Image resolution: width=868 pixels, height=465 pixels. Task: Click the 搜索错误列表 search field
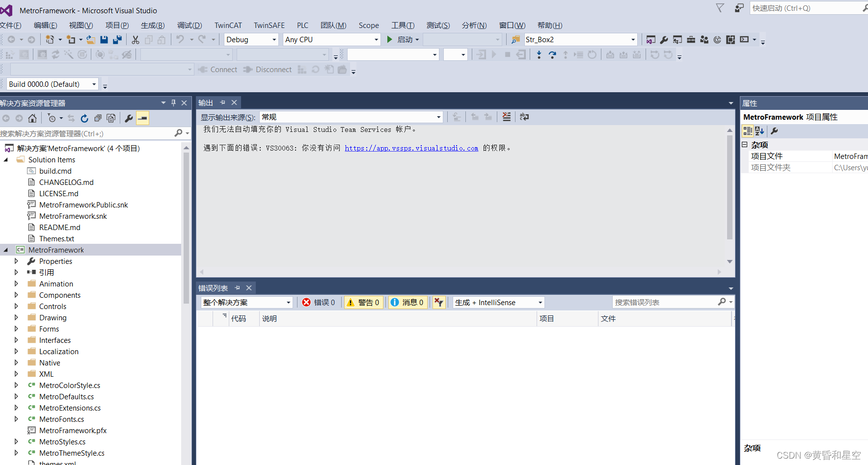point(665,303)
